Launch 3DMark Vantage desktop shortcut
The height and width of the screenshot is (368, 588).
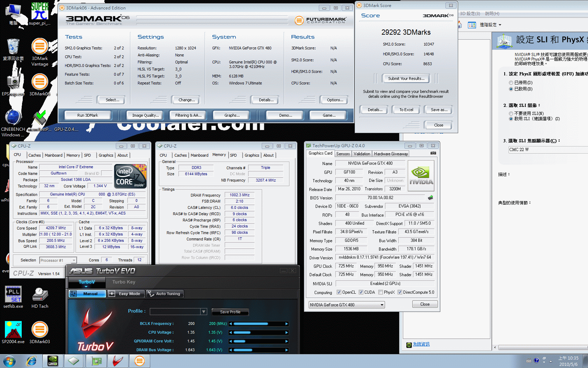pyautogui.click(x=40, y=52)
